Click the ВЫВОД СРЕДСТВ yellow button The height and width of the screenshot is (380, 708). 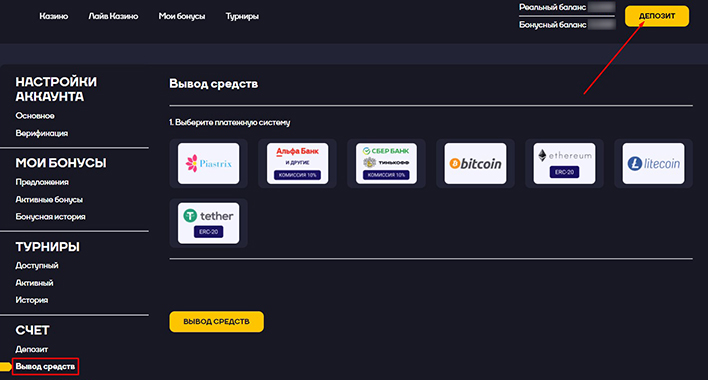(216, 321)
